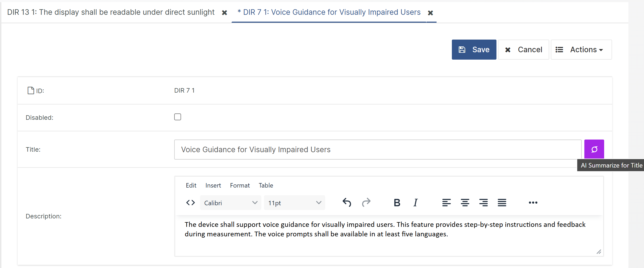Check the Disabled checkbox
This screenshot has width=644, height=268.
click(x=178, y=117)
